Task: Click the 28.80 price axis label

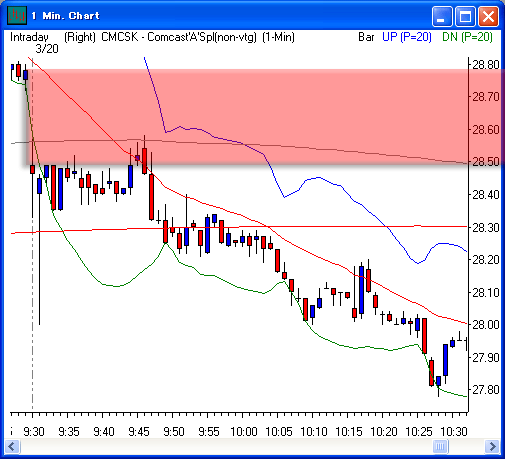Action: [x=486, y=65]
